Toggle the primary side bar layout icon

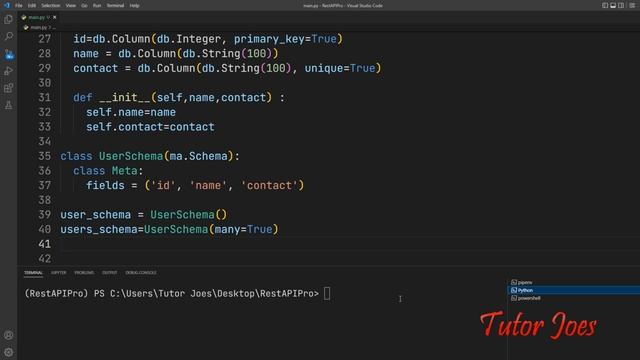point(605,5)
